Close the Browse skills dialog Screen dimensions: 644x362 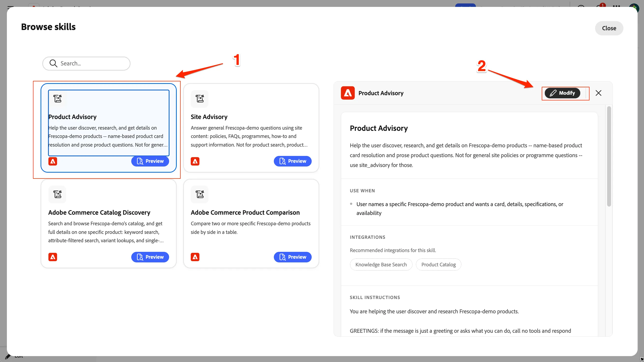tap(609, 28)
